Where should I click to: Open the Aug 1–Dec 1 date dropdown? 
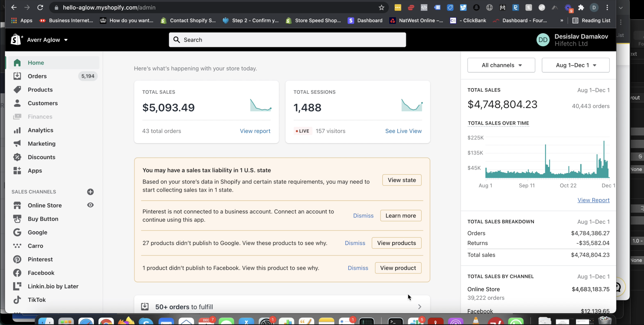pyautogui.click(x=576, y=65)
